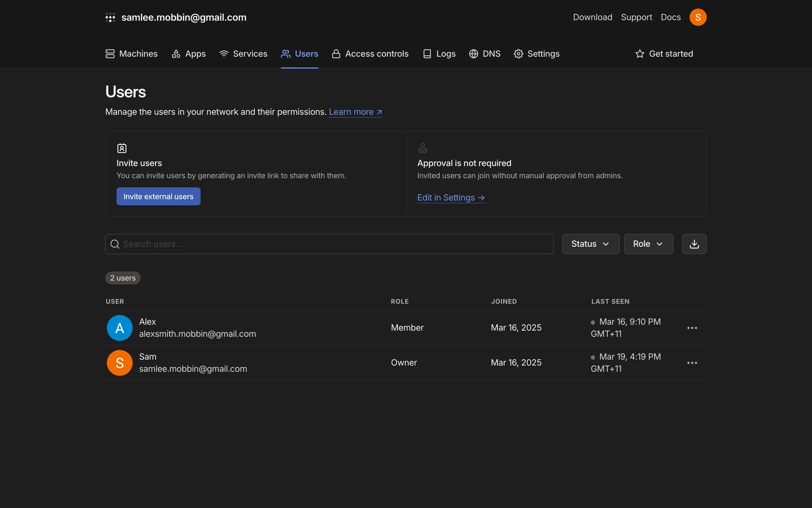
Task: Click the Search users input field
Action: click(329, 244)
